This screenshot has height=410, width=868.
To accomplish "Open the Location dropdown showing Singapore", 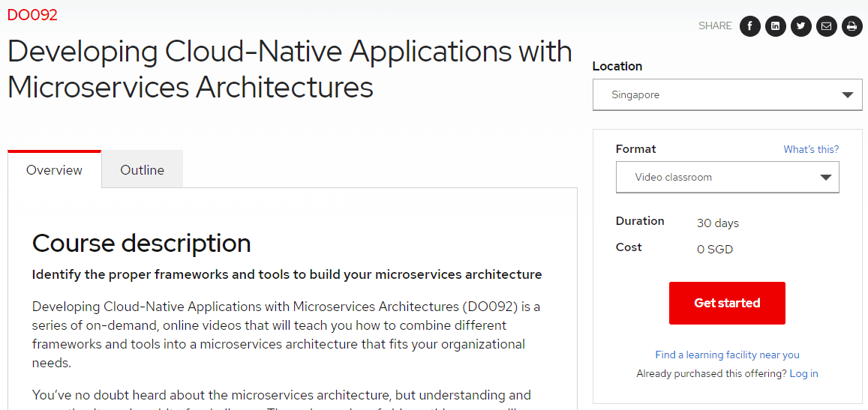I will coord(727,95).
